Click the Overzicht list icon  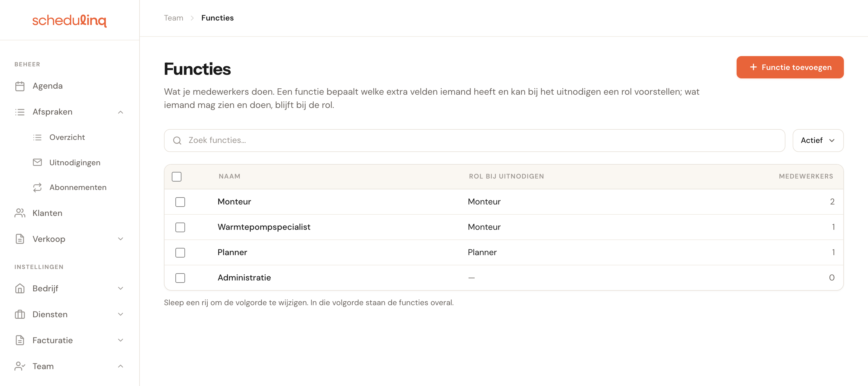click(37, 138)
